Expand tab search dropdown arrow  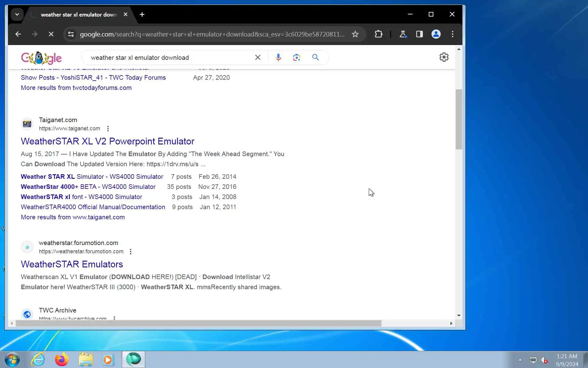pos(17,14)
